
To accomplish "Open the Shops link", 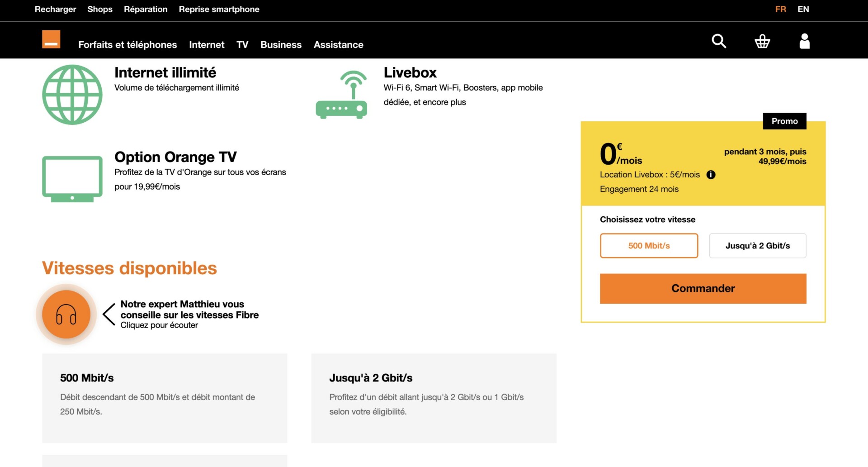I will [100, 9].
